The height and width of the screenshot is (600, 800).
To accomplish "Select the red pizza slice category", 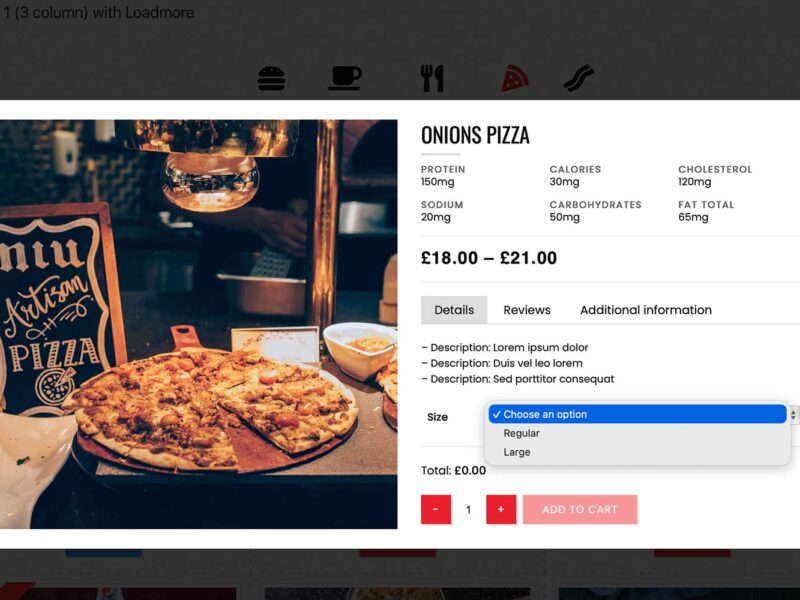I will coord(515,80).
